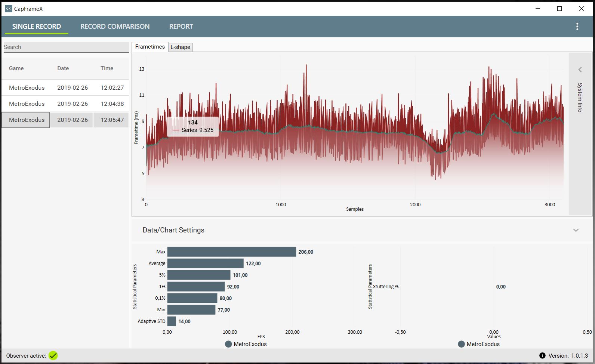Expand the System Info side panel arrow
The width and height of the screenshot is (595, 364).
coord(580,70)
